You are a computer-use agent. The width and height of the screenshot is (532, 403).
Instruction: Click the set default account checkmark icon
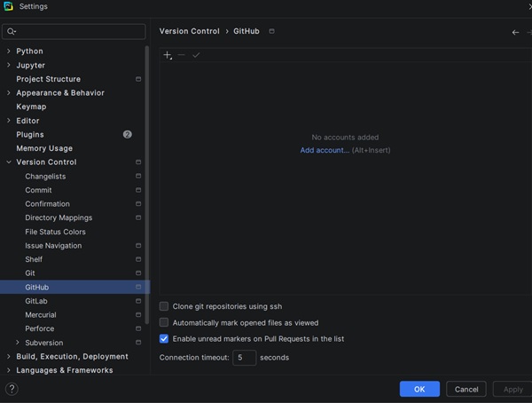click(196, 55)
